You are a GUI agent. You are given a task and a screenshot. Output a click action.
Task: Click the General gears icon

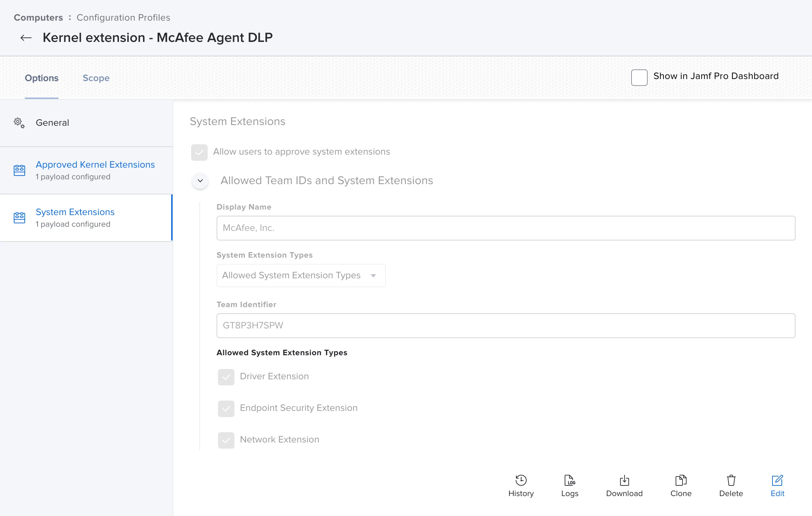[x=19, y=123]
